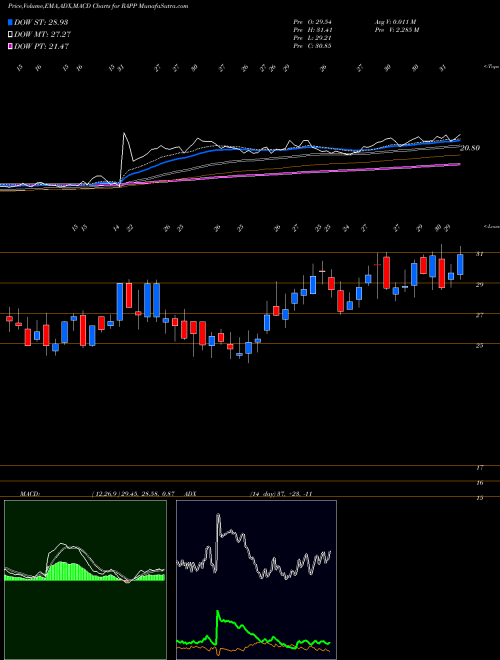Click the 20.80 label on EMA chart
Viewport: 500px width, 660px height.
(470, 148)
